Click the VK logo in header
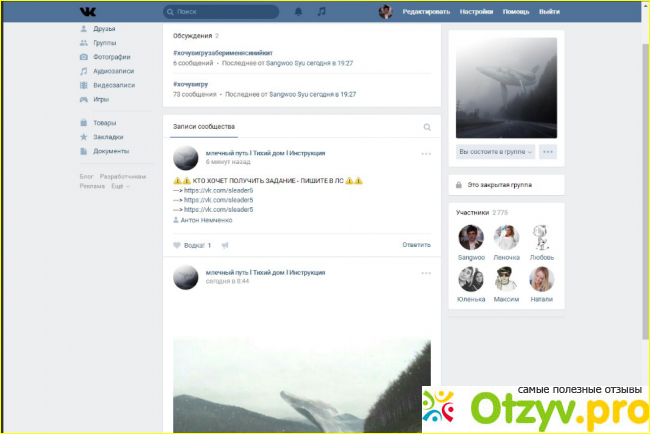 point(88,11)
